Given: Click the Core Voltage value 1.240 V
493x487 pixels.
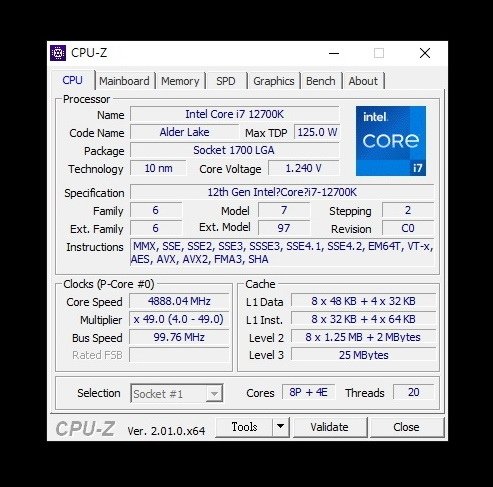Looking at the screenshot, I should pyautogui.click(x=304, y=168).
